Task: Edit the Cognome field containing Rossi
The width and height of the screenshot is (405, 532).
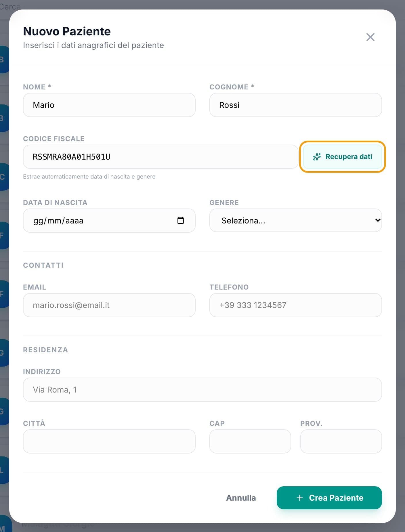Action: [x=295, y=105]
